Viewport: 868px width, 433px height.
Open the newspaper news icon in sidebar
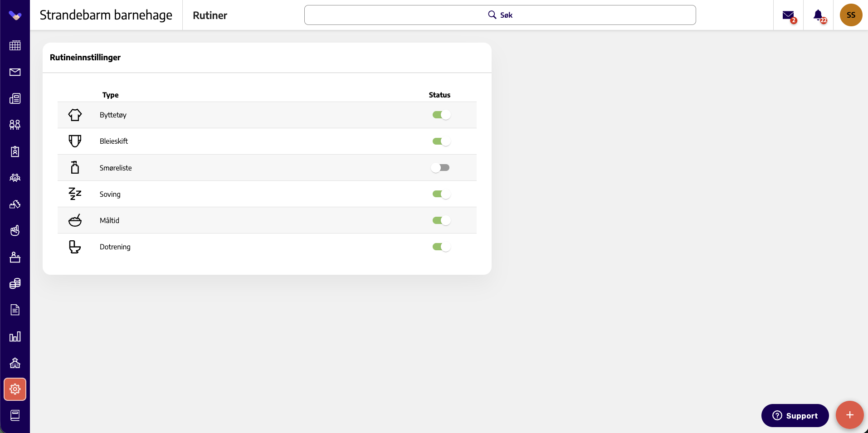point(15,98)
